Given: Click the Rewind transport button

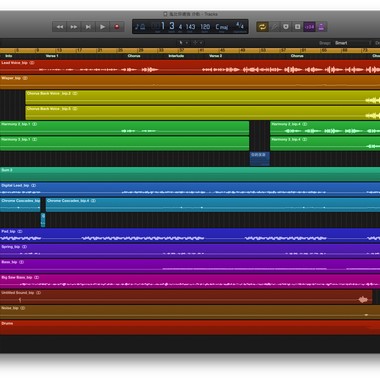Looking at the screenshot, I should tap(60, 27).
